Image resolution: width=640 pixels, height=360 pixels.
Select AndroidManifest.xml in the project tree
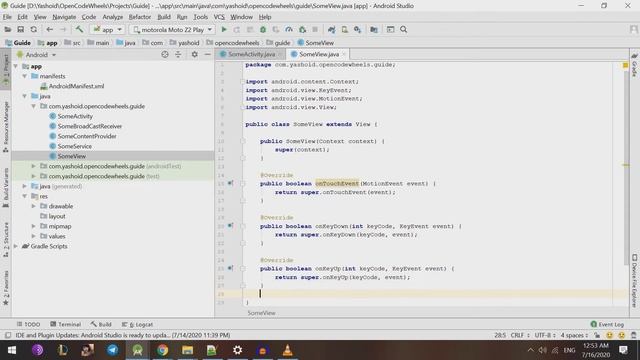(76, 86)
